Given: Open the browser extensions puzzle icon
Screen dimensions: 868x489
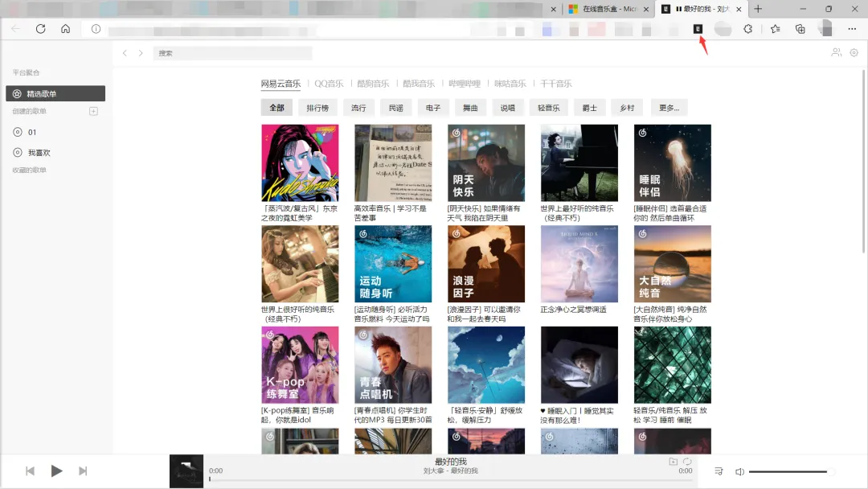Looking at the screenshot, I should coord(748,29).
